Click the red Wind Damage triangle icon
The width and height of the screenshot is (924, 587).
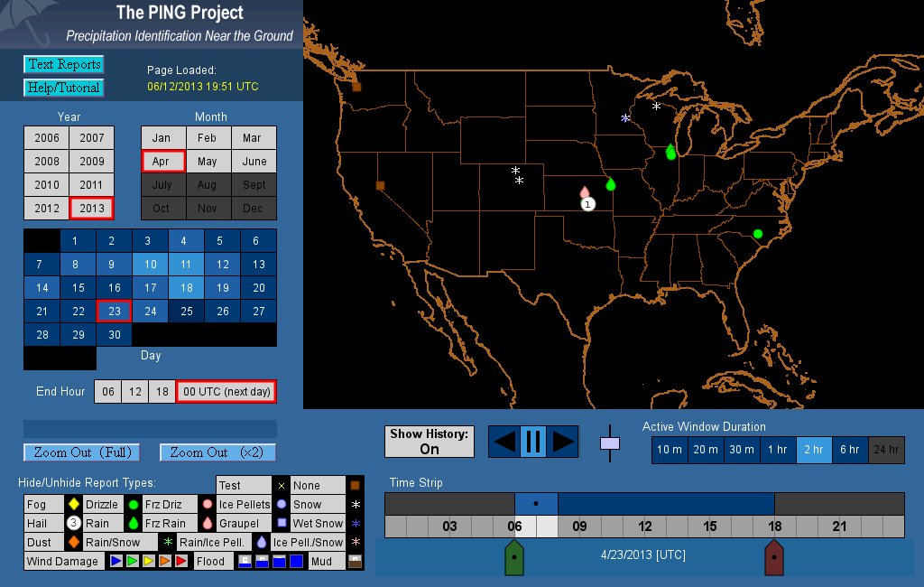[x=180, y=562]
